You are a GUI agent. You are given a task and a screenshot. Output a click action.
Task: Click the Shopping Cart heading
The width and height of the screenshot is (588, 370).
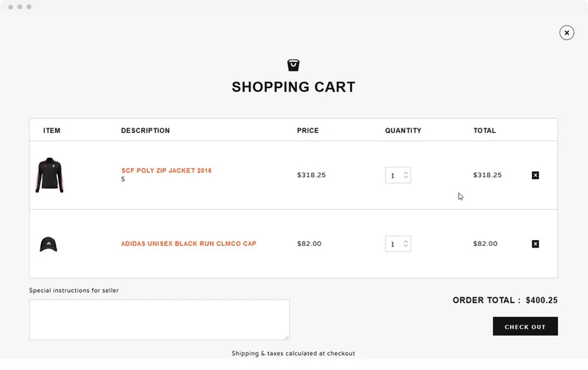pos(293,87)
